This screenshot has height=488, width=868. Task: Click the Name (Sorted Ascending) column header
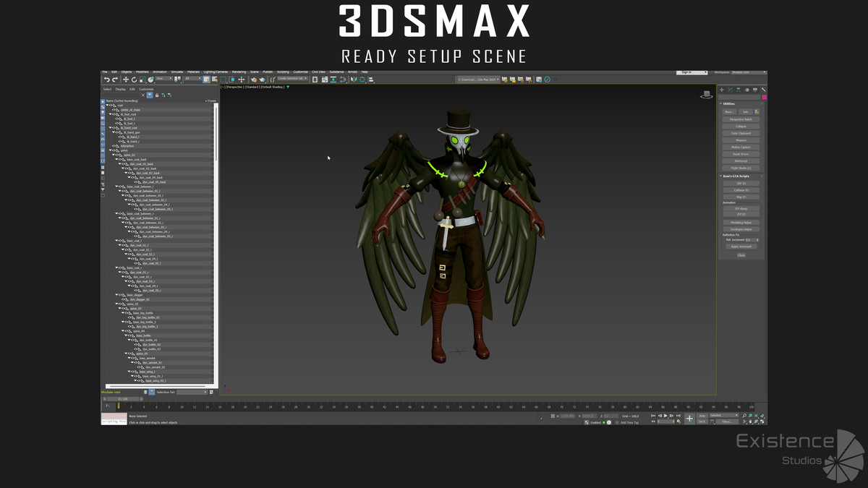(122, 100)
